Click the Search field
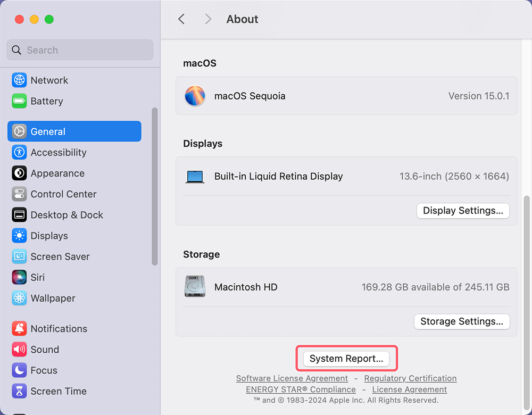 pos(79,49)
